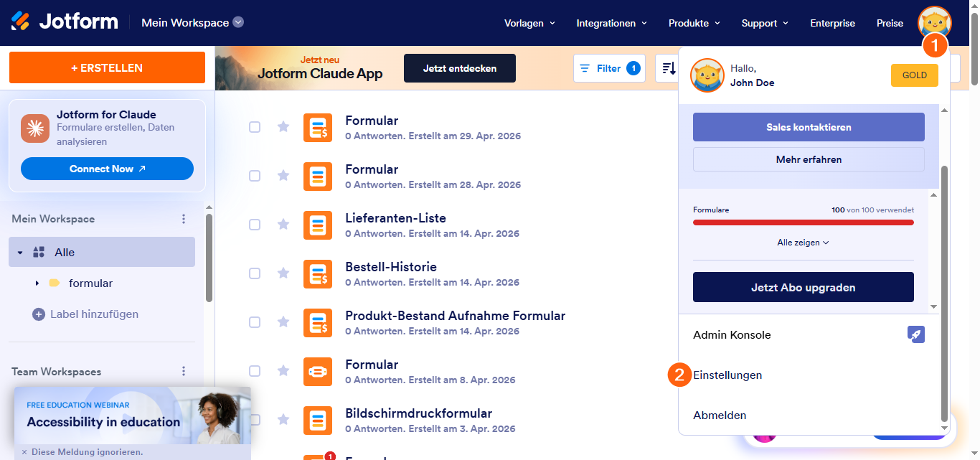Viewport: 980px width, 460px height.
Task: Star the Bildschirmdruckformular
Action: pos(283,420)
